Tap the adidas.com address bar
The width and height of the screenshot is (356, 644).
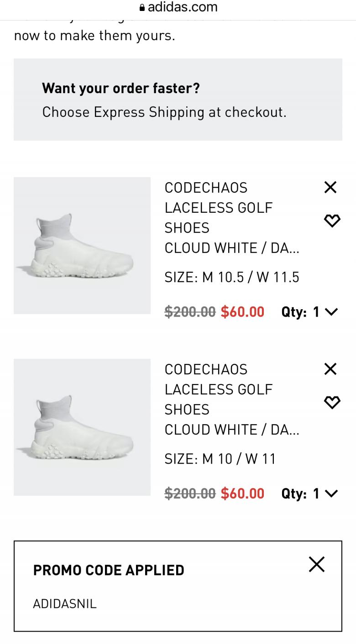pyautogui.click(x=183, y=7)
